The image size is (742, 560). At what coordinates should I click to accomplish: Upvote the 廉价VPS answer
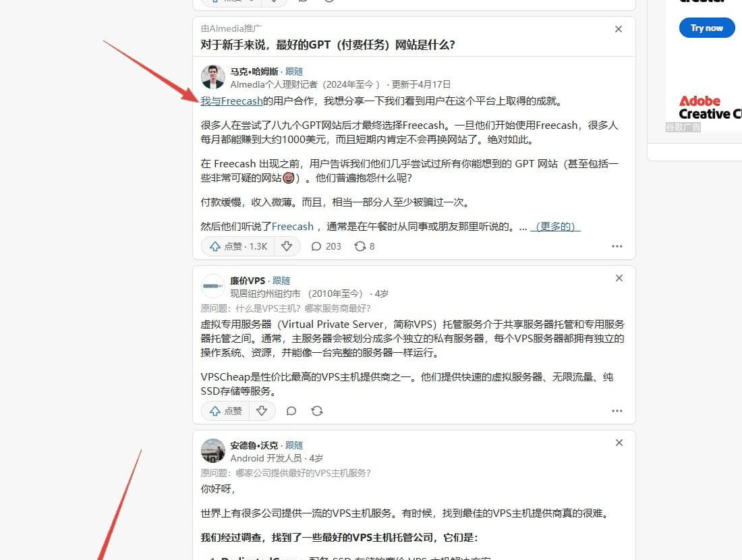(x=226, y=411)
